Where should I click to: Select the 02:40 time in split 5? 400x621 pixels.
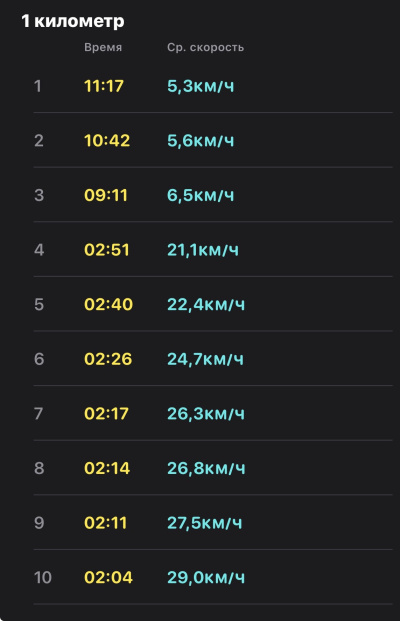coord(108,305)
